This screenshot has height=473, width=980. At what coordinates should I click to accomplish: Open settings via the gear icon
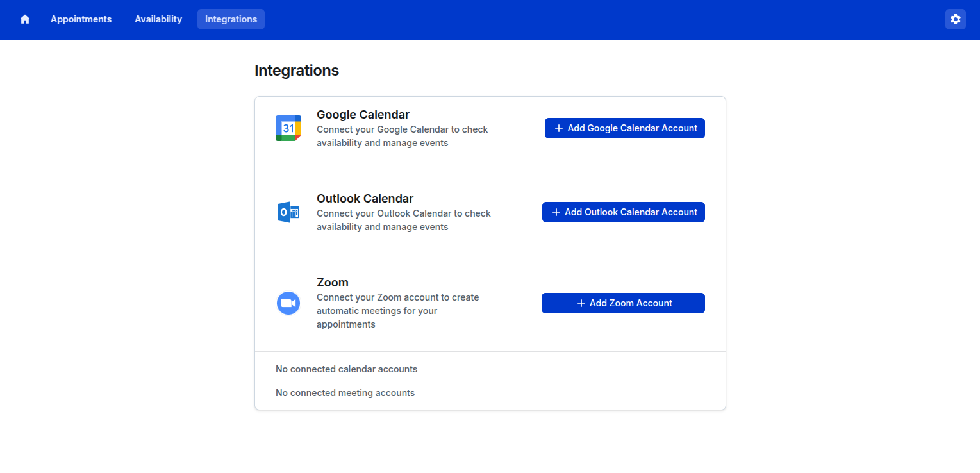click(956, 19)
